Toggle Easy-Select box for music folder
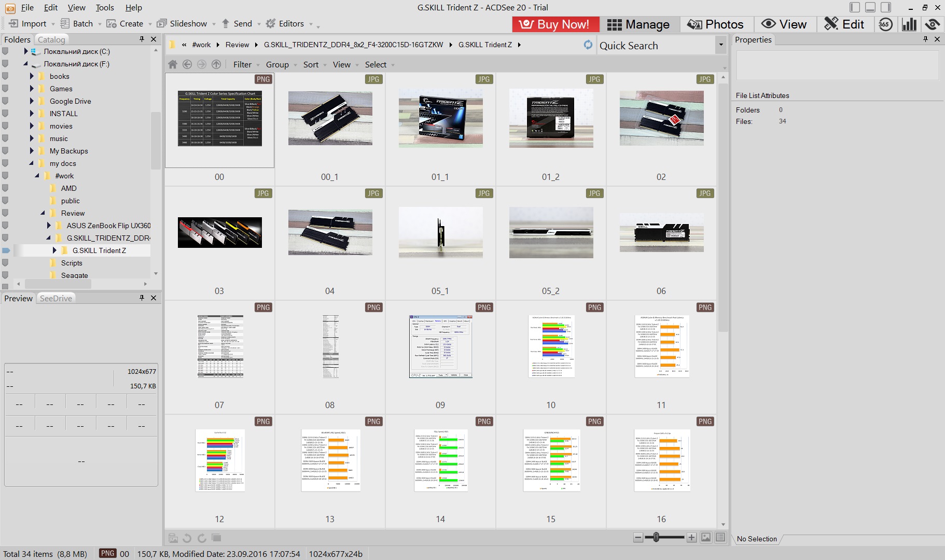Screen dimensions: 945x560 tap(5, 138)
